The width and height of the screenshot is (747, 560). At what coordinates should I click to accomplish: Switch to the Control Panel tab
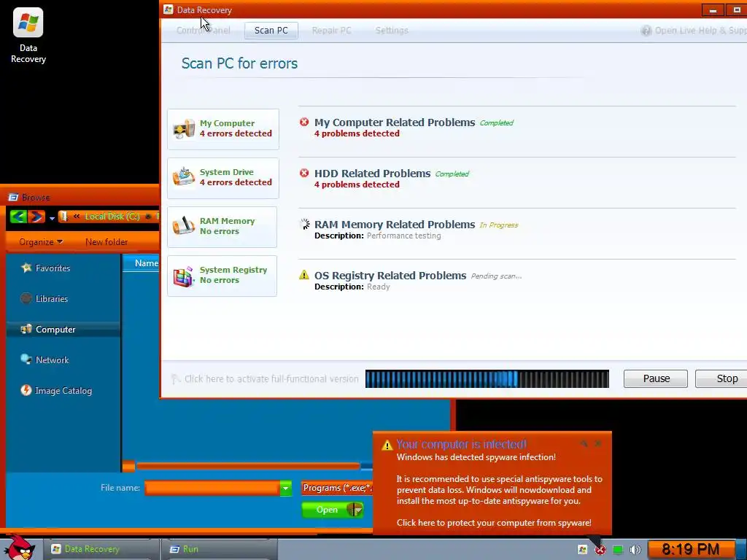point(203,31)
